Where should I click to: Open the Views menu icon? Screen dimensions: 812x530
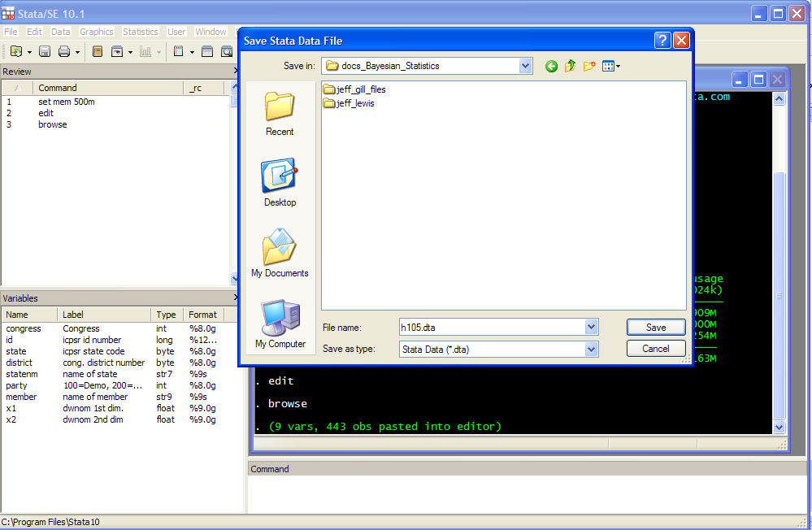coord(610,67)
